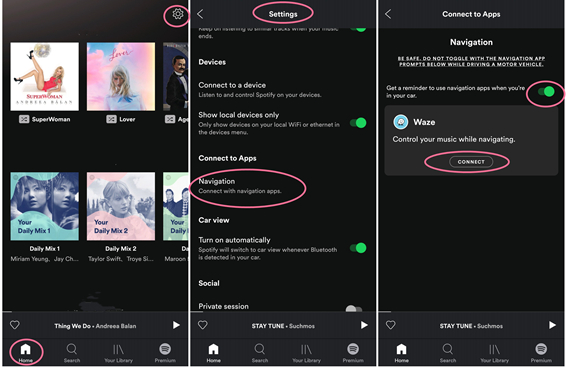566x367 pixels.
Task: Search tab on Connect to Apps screen
Action: pos(448,353)
